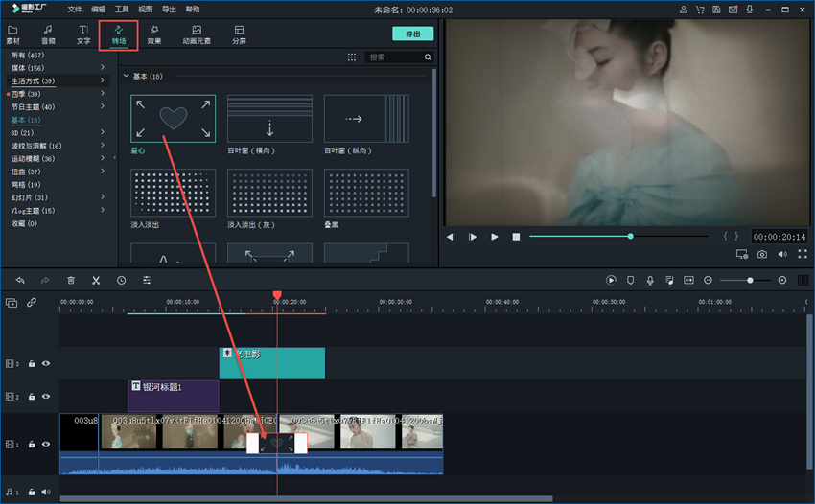Delete selection with the trash can icon

(x=71, y=280)
